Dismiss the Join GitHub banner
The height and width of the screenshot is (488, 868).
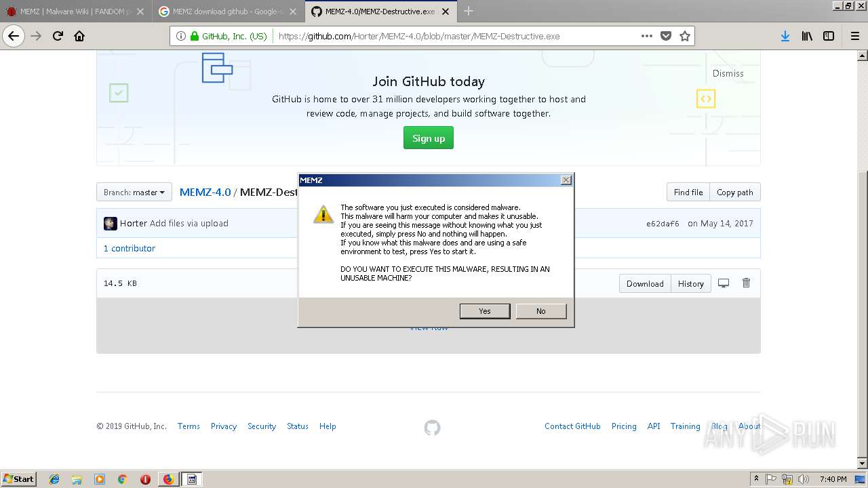(x=728, y=73)
